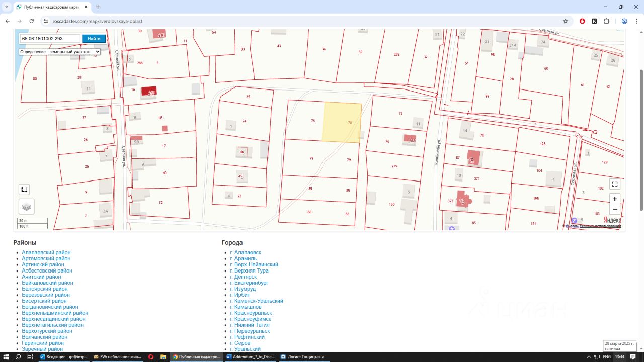
Task: Click the Yandex logo on the map
Action: pyautogui.click(x=611, y=220)
